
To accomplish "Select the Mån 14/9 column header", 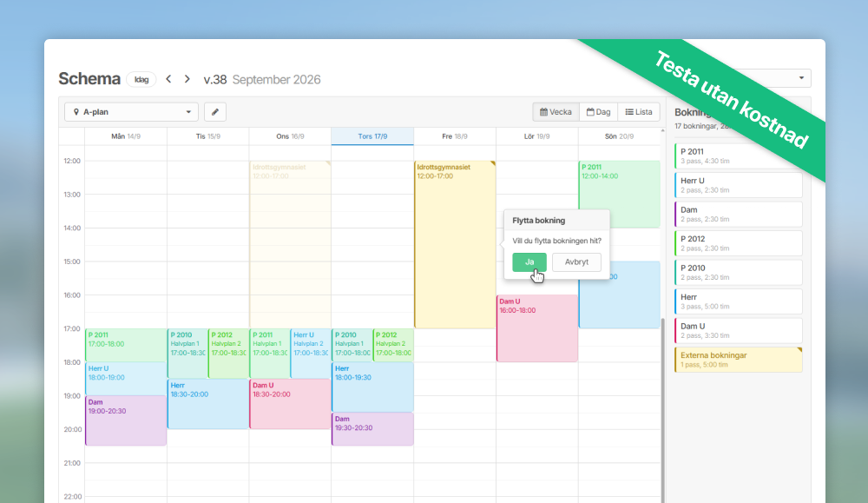I will (x=126, y=136).
